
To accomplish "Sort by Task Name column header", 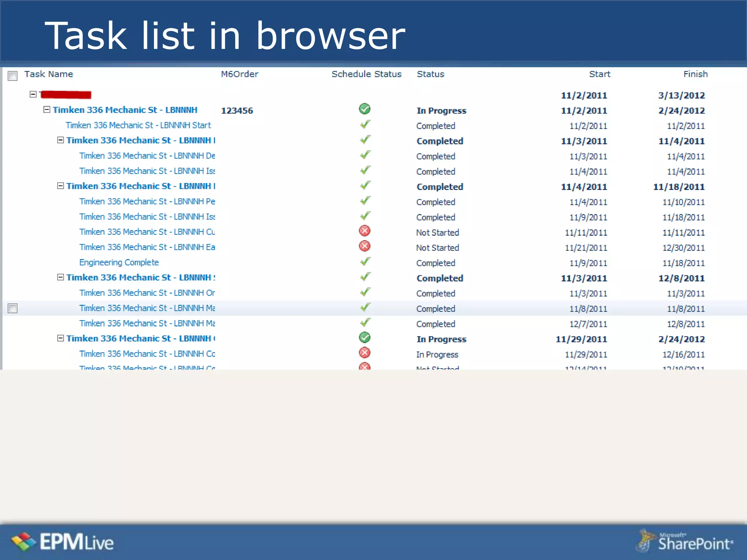I will pyautogui.click(x=49, y=74).
